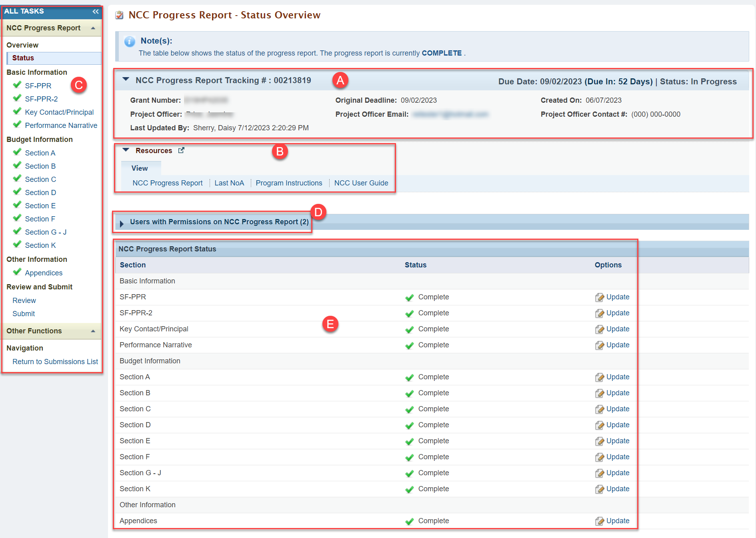This screenshot has height=538, width=756.
Task: Go to Section A in sidebar
Action: tap(40, 153)
